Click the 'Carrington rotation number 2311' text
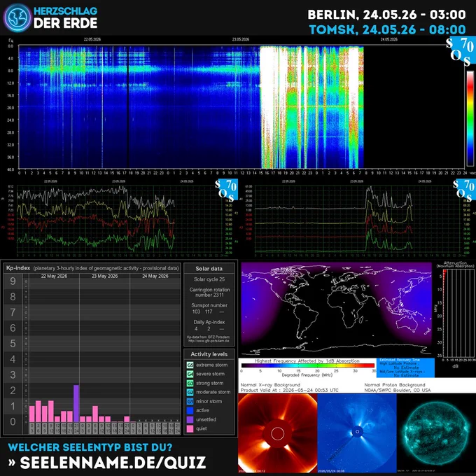Viewport: 476px width, 476px height. coord(209,292)
